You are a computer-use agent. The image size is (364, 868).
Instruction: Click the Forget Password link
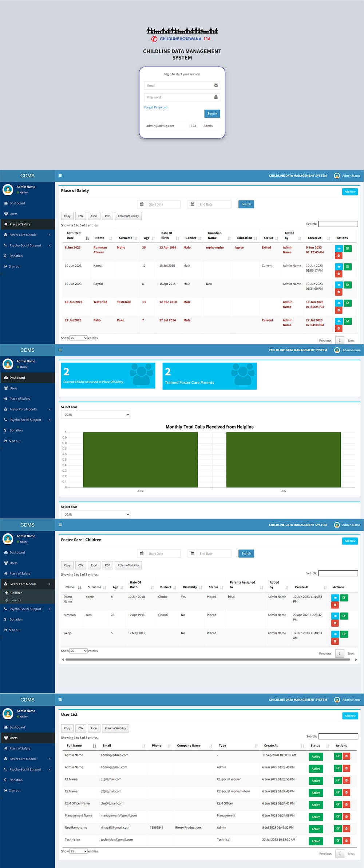(156, 107)
